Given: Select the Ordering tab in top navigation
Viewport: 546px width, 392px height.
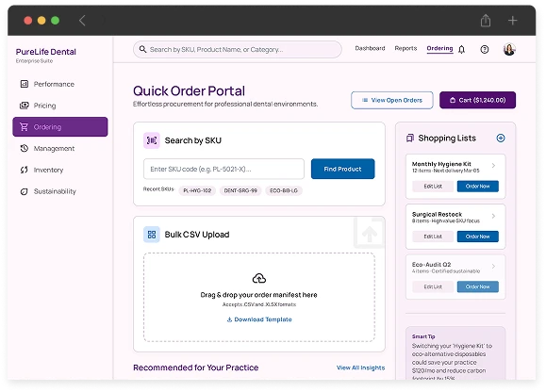Looking at the screenshot, I should (x=439, y=48).
